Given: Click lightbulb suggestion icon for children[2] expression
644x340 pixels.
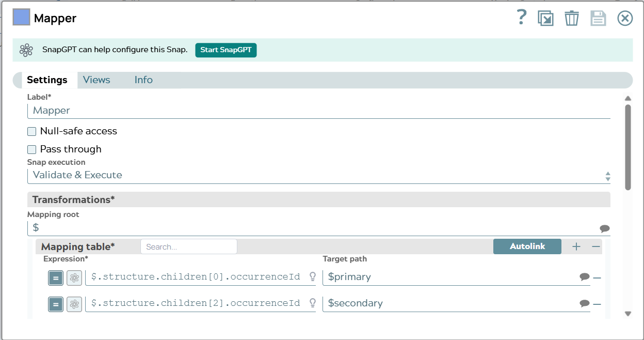Looking at the screenshot, I should 312,303.
